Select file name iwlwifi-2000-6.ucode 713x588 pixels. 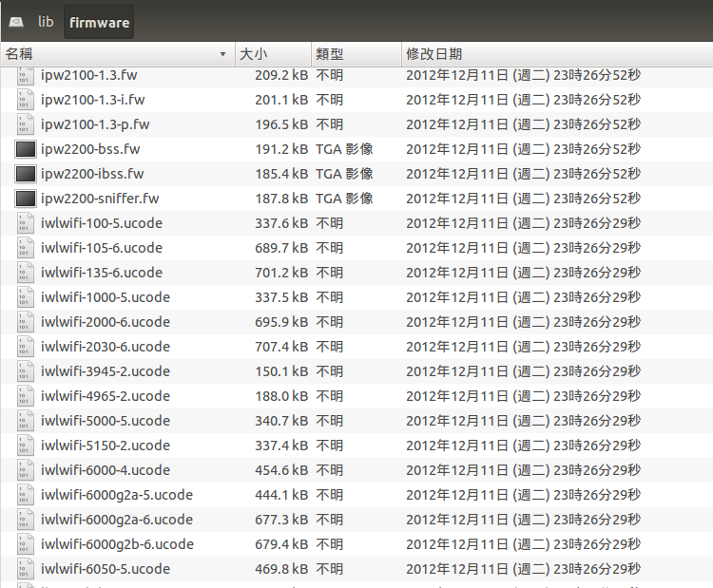(106, 322)
